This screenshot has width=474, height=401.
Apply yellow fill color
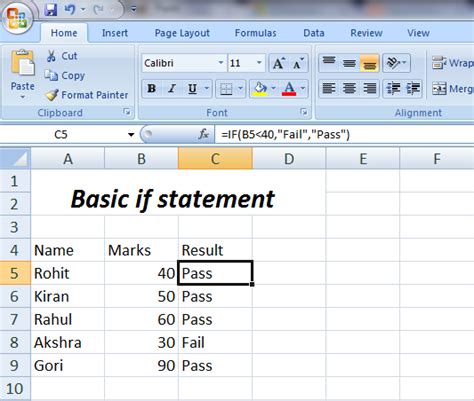click(260, 88)
